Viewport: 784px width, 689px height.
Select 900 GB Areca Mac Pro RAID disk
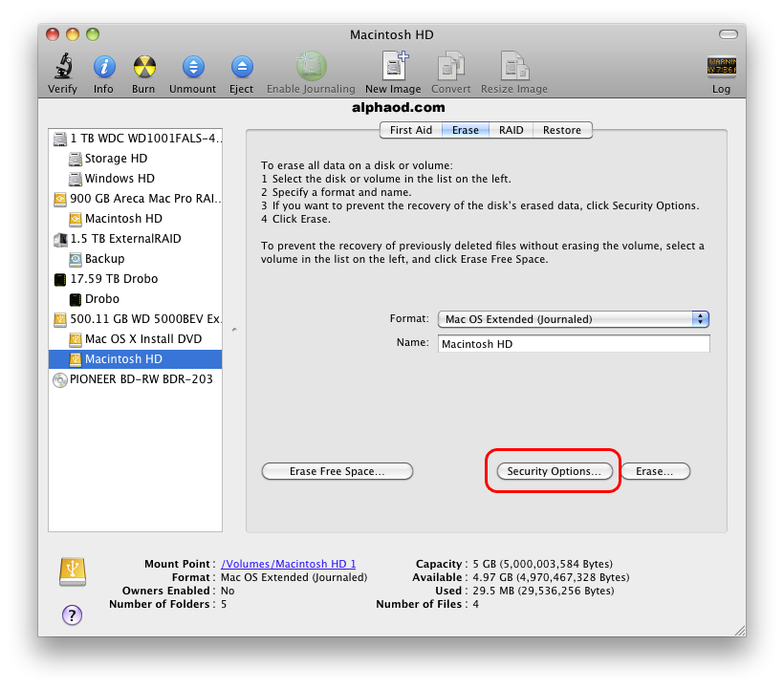click(x=136, y=199)
